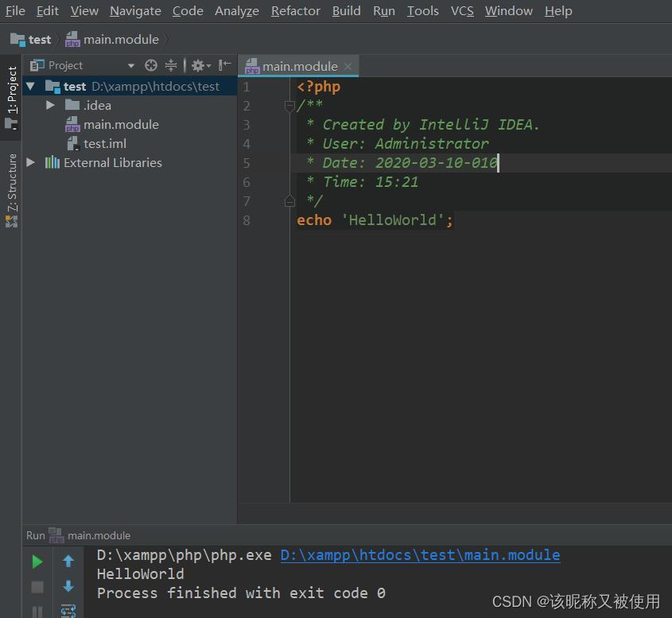The height and width of the screenshot is (618, 672).
Task: Stop the running process in Run panel
Action: click(37, 587)
